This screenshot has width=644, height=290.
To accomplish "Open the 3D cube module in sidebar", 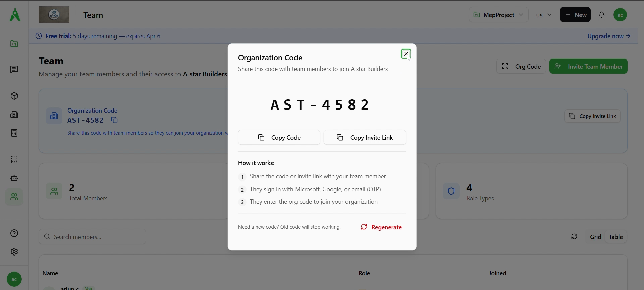I will tap(14, 96).
